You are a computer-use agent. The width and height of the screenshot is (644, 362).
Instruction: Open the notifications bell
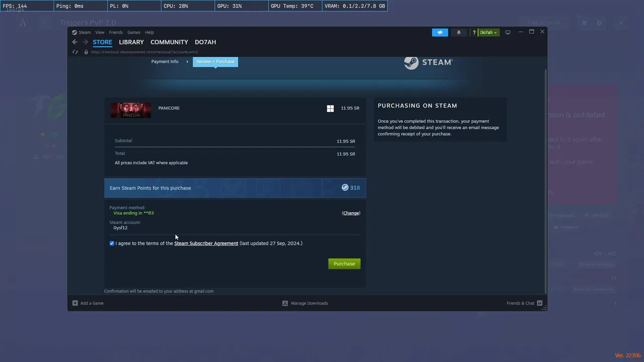458,32
